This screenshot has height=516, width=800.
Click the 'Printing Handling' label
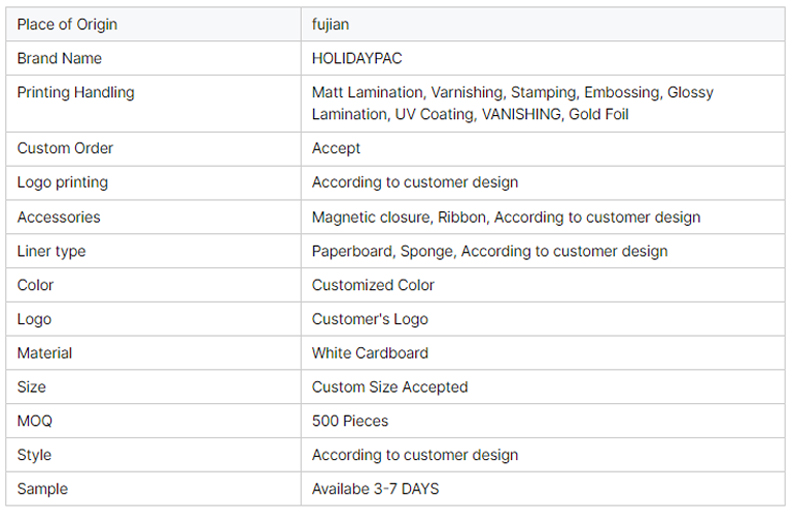tap(75, 92)
